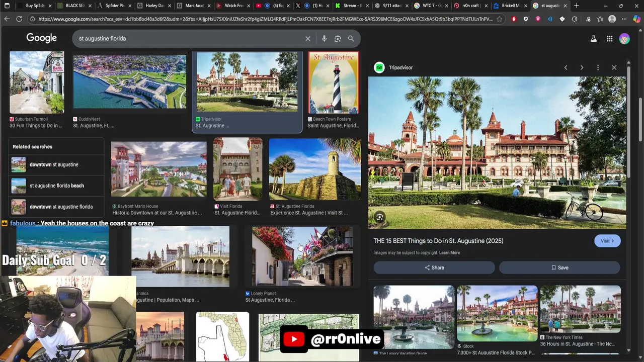Click Visit button for Tripadvisor result
Image resolution: width=644 pixels, height=362 pixels.
[x=607, y=241]
